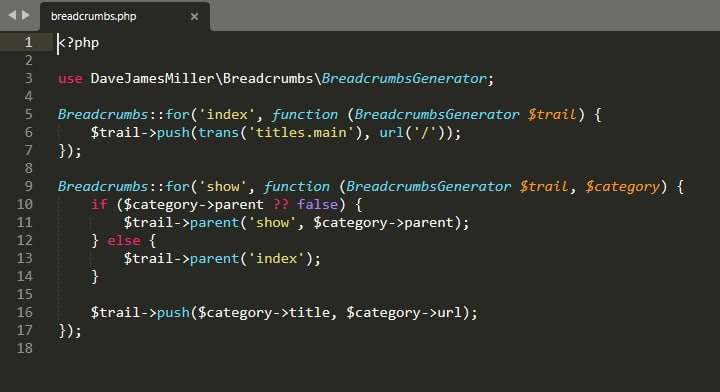Image resolution: width=720 pixels, height=392 pixels.
Task: Click the 'url' function on line 6
Action: pos(391,132)
